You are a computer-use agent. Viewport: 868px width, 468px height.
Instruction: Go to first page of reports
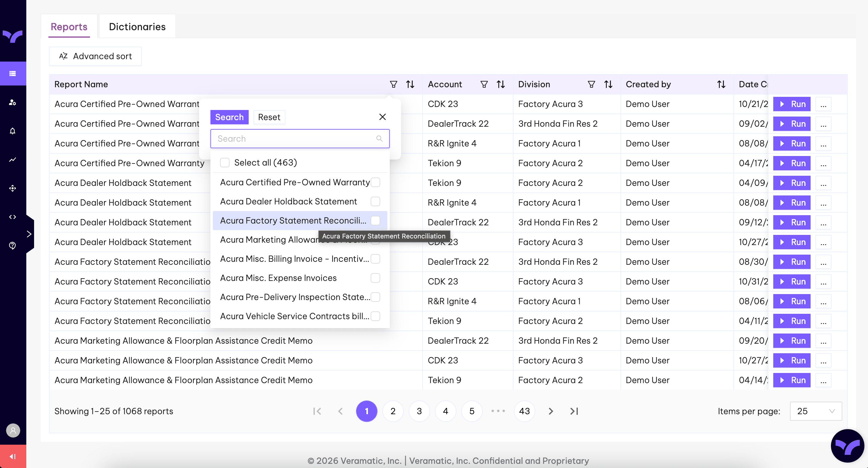[x=317, y=411]
